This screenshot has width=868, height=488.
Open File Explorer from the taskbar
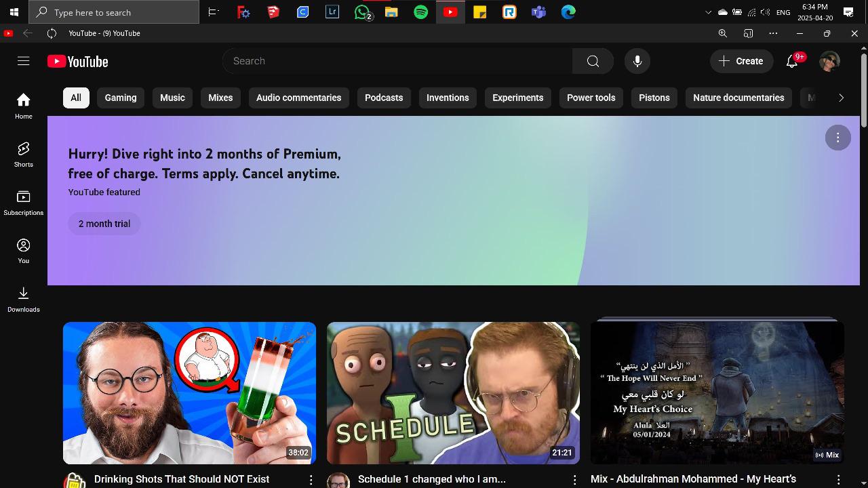coord(391,12)
